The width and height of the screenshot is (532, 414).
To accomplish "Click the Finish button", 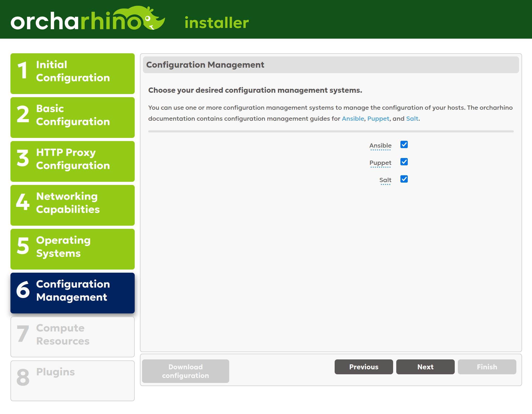I will [487, 367].
